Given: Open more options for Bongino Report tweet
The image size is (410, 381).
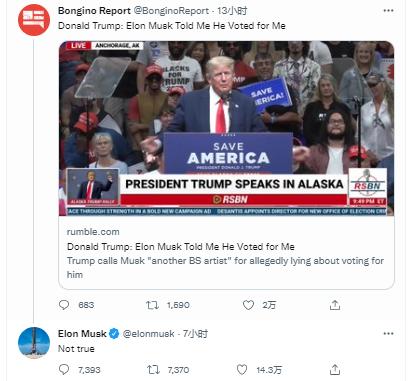Looking at the screenshot, I should [388, 11].
